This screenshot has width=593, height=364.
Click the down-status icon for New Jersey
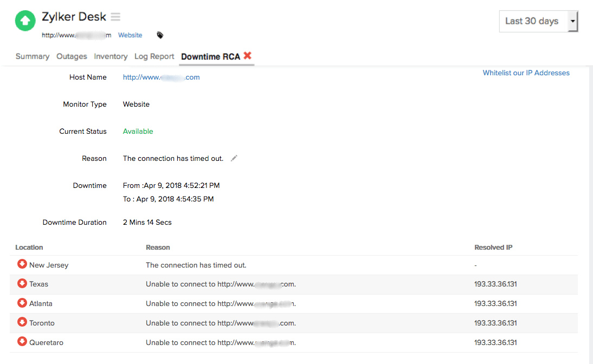coord(22,264)
